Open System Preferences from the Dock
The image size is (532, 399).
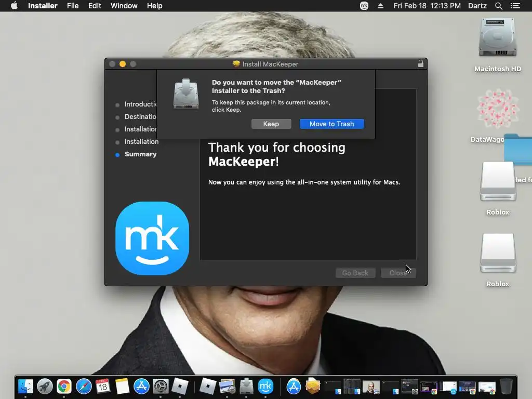pyautogui.click(x=161, y=386)
